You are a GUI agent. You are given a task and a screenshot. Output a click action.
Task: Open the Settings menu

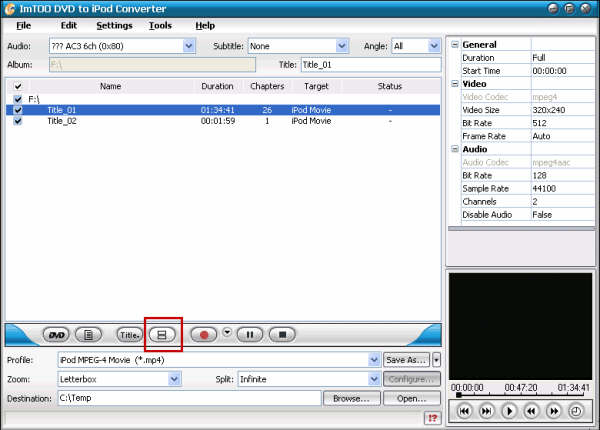click(114, 26)
